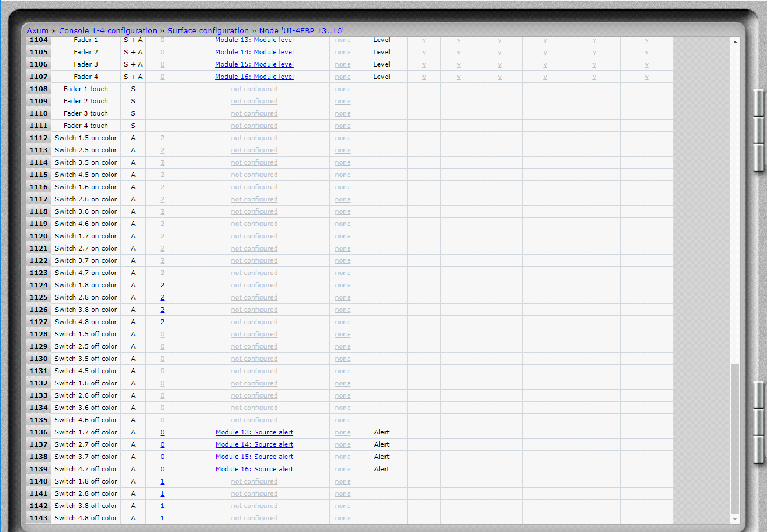Image resolution: width=767 pixels, height=532 pixels.
Task: Open Module 14: Source alert link
Action: click(x=254, y=444)
